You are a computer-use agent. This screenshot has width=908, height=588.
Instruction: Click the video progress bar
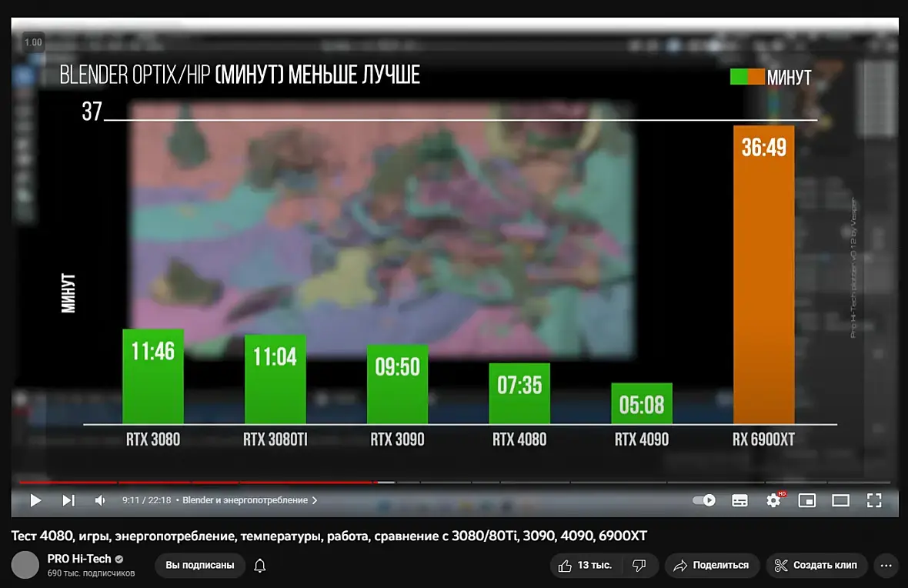tap(455, 482)
